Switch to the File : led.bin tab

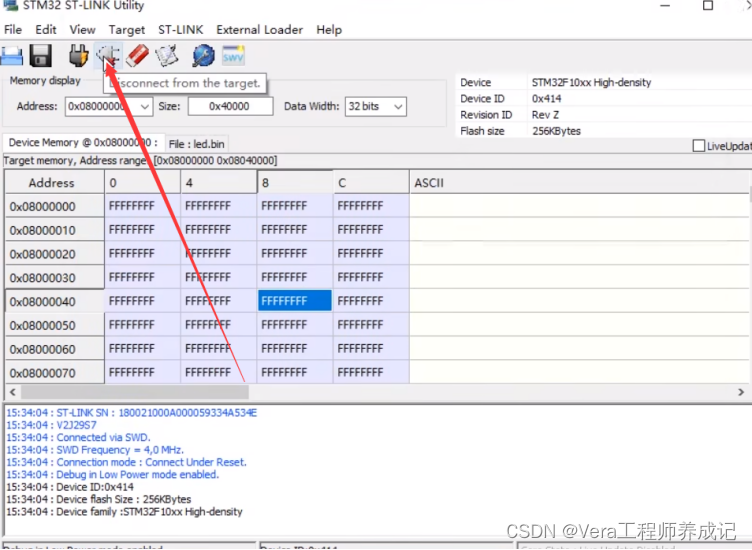[x=197, y=144]
